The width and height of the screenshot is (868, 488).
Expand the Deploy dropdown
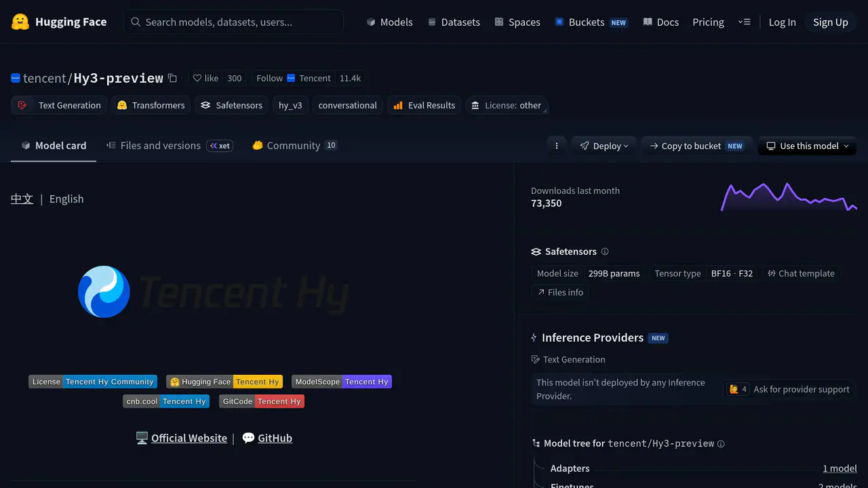coord(604,146)
